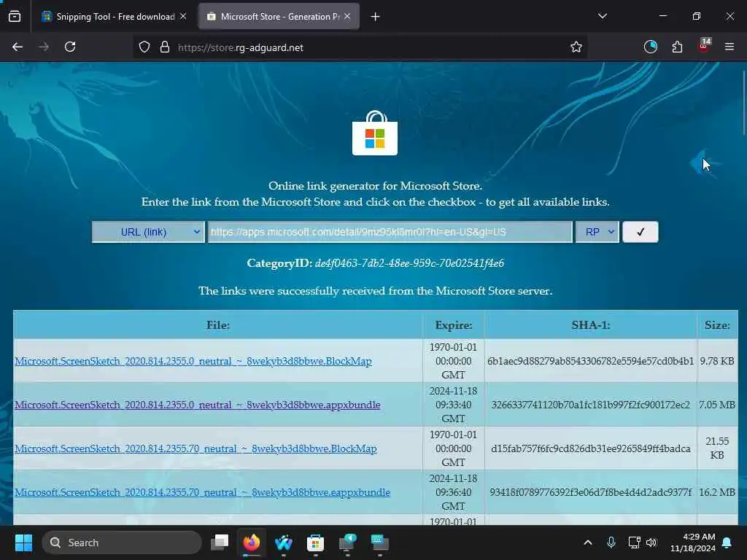Click the Size column header
The width and height of the screenshot is (747, 560).
(x=717, y=325)
